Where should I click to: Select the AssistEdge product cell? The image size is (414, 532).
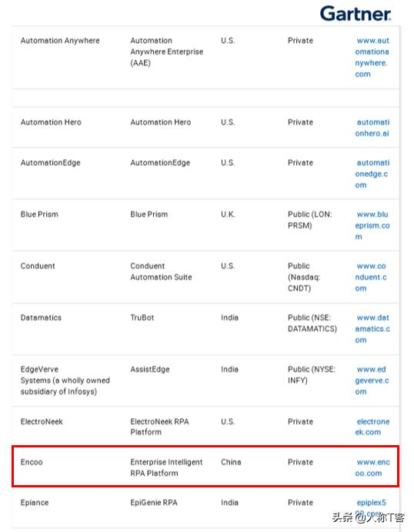150,370
